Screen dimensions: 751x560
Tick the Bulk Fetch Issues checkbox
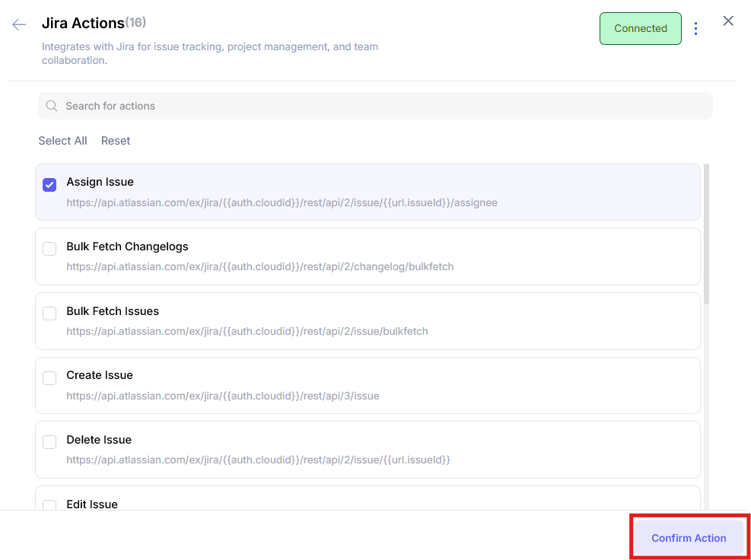pos(49,313)
